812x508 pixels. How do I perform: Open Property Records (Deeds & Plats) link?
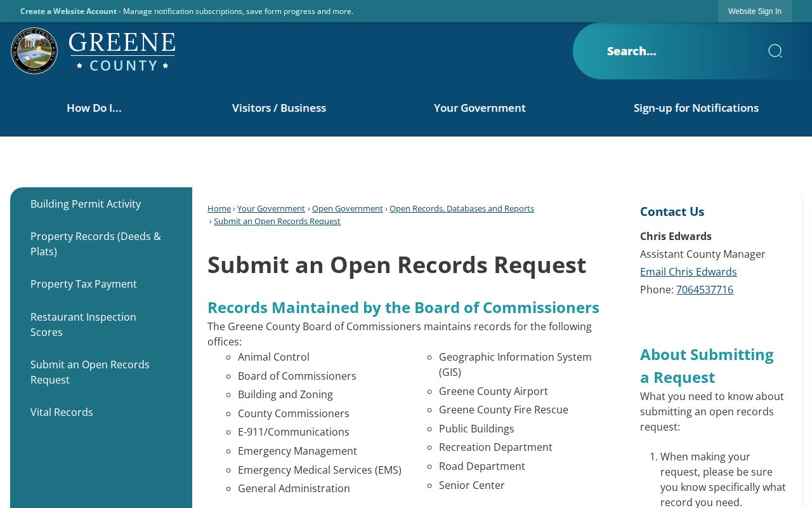click(96, 244)
